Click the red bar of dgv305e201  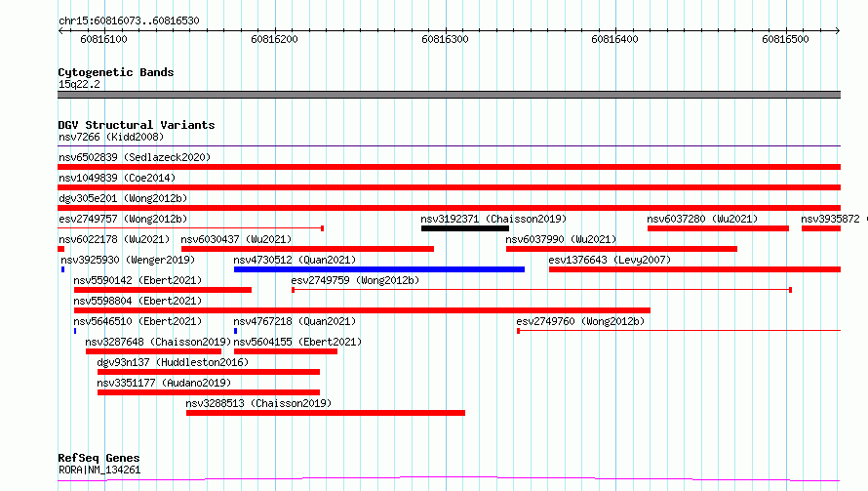pos(449,208)
